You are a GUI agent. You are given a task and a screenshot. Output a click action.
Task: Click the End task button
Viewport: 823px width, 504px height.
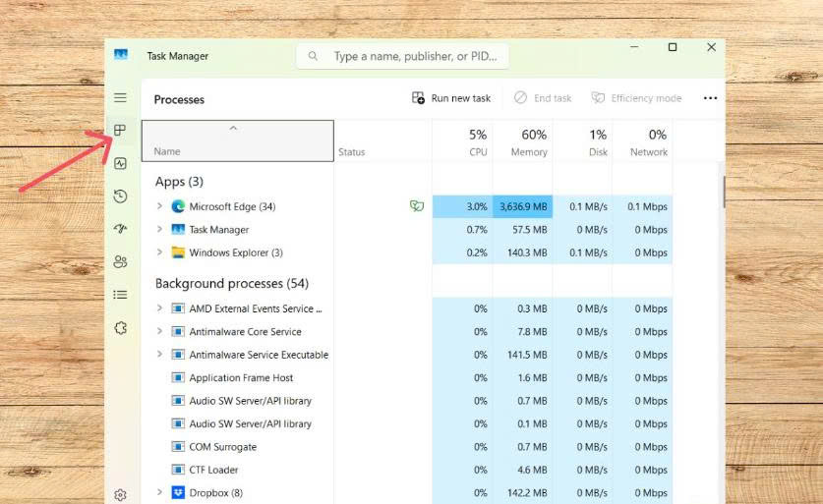pos(543,98)
